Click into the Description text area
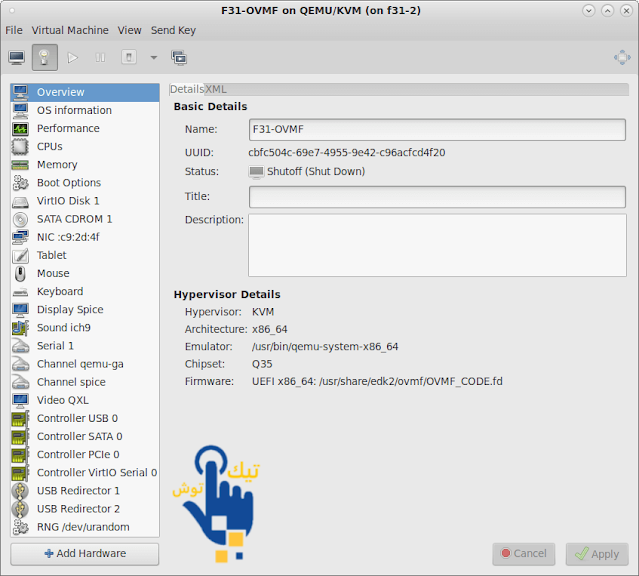639x576 pixels. [x=437, y=245]
